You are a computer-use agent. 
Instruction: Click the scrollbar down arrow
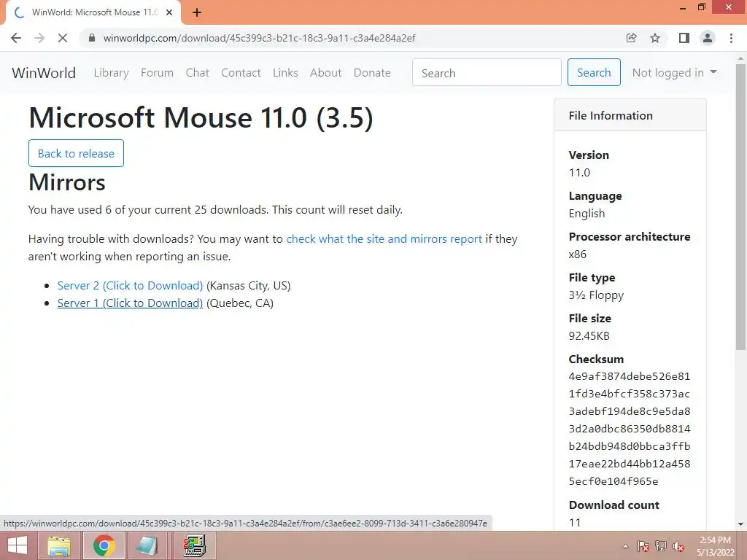(x=741, y=524)
